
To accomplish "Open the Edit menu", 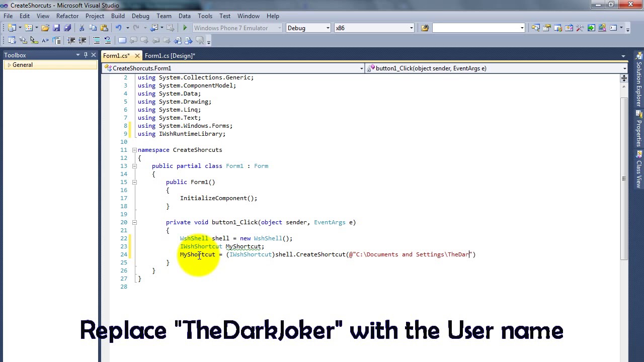I will click(x=24, y=16).
